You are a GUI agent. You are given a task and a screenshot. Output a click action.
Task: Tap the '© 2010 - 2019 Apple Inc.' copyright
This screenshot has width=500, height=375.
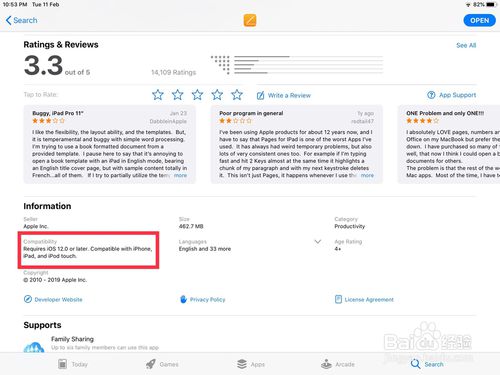pos(55,280)
